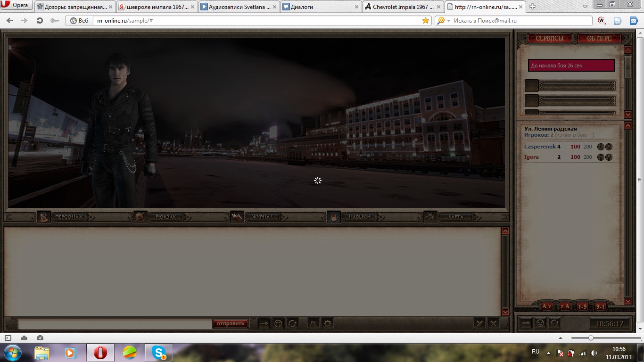Open the Персонаж character panel

[69, 217]
